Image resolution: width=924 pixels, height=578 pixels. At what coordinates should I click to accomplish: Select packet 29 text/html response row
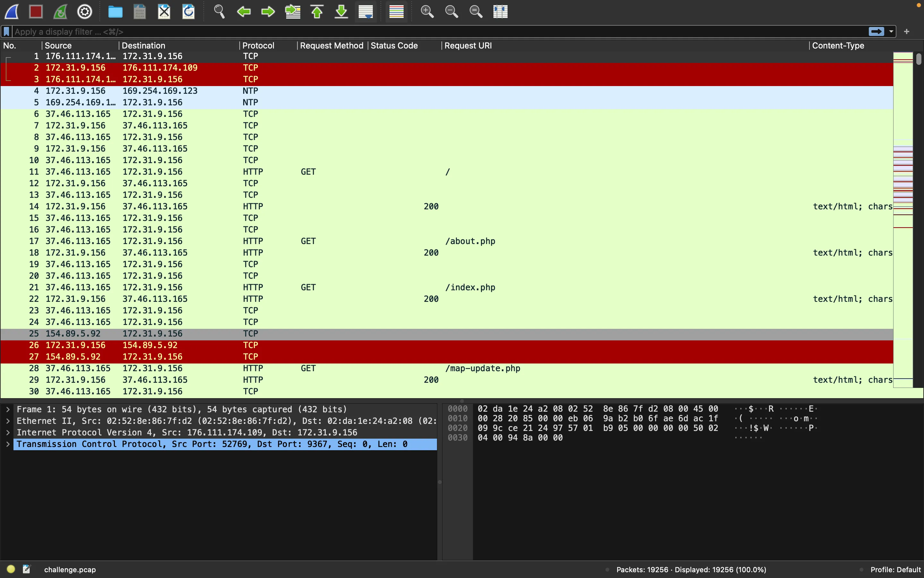point(447,380)
